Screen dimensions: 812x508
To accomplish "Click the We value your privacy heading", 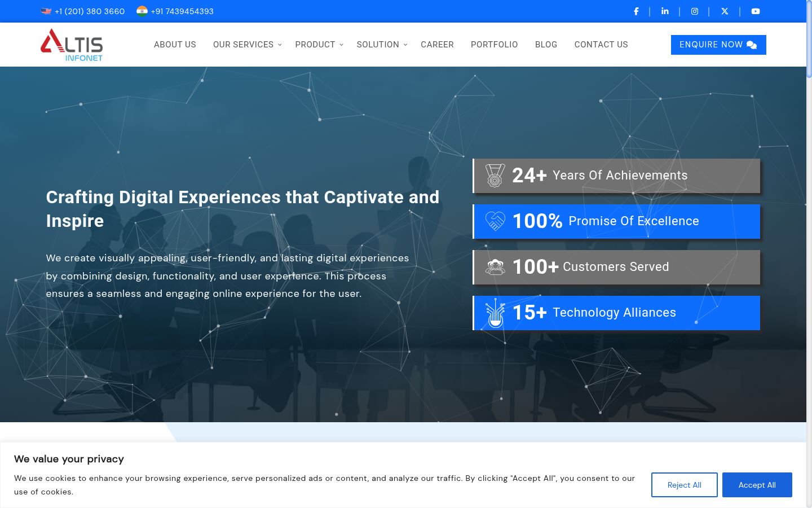I will [x=69, y=459].
